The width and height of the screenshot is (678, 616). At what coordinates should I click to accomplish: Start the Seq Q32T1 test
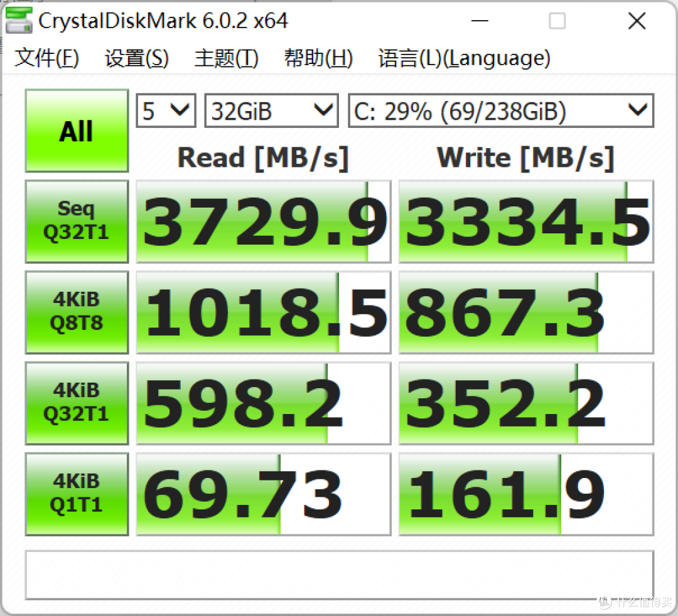click(x=77, y=221)
